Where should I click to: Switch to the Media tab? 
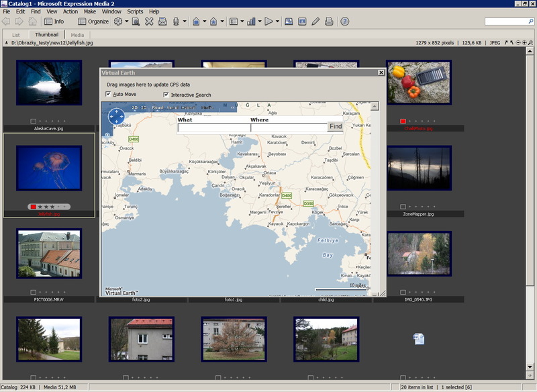point(77,35)
